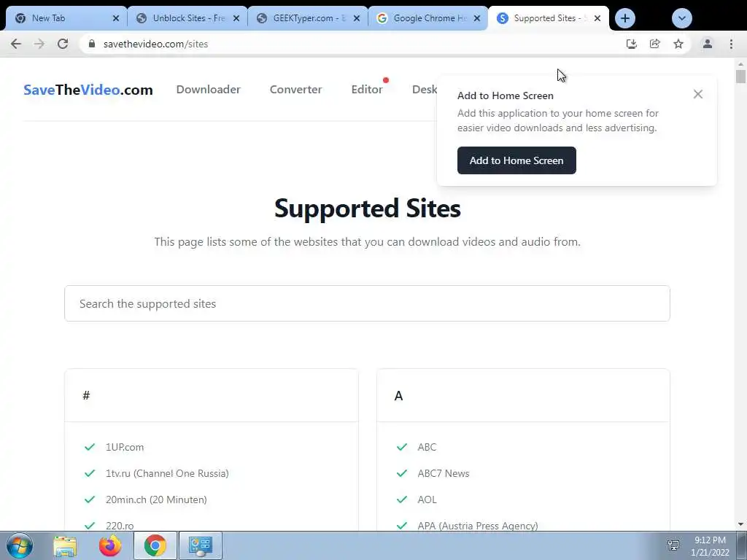
Task: Click the network tray icon
Action: [x=673, y=545]
